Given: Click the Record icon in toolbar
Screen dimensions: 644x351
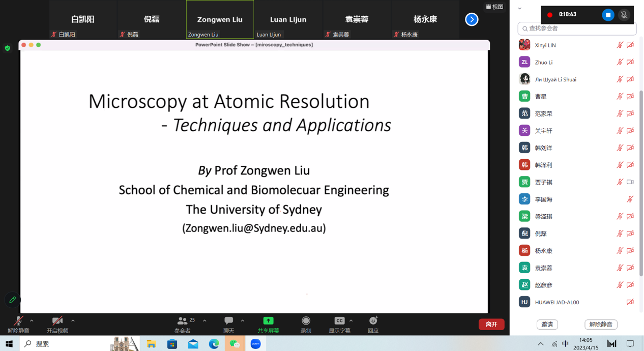Looking at the screenshot, I should pyautogui.click(x=306, y=321).
